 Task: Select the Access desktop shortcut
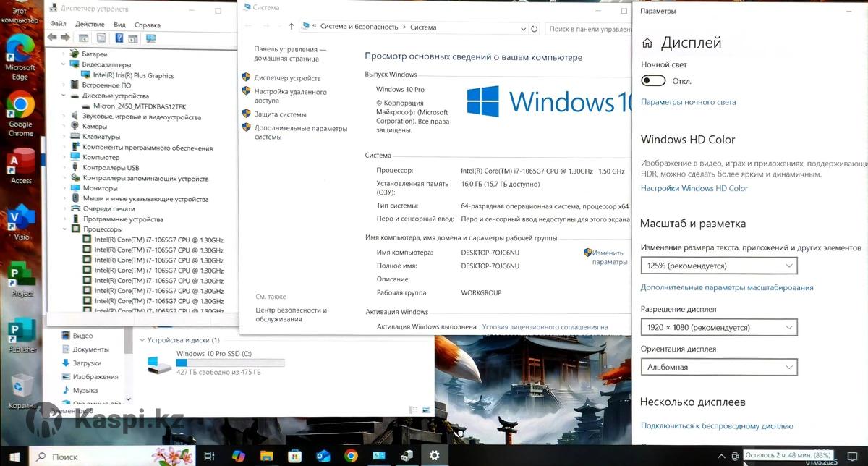[x=21, y=166]
